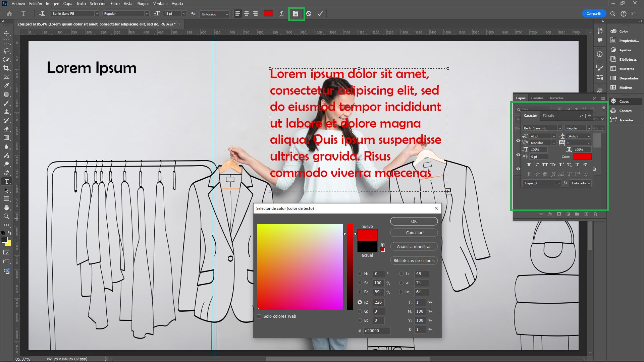Image resolution: width=644 pixels, height=362 pixels.
Task: Click the Color swatch in Carácter panel
Action: pyautogui.click(x=582, y=157)
